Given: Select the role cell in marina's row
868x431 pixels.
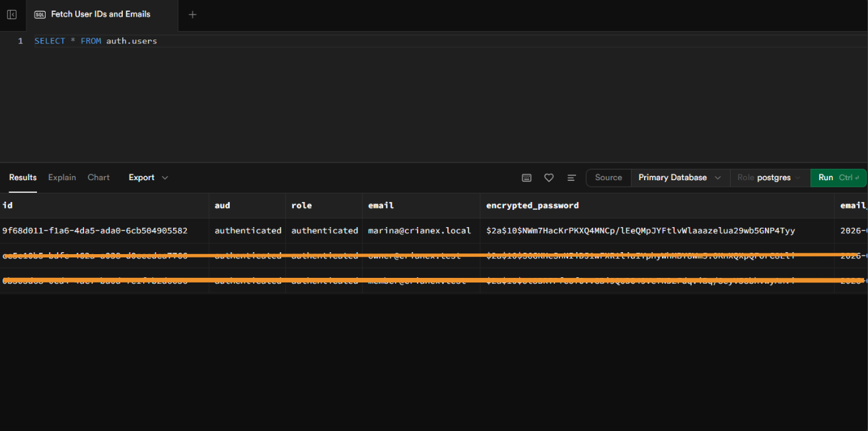Looking at the screenshot, I should pos(324,230).
